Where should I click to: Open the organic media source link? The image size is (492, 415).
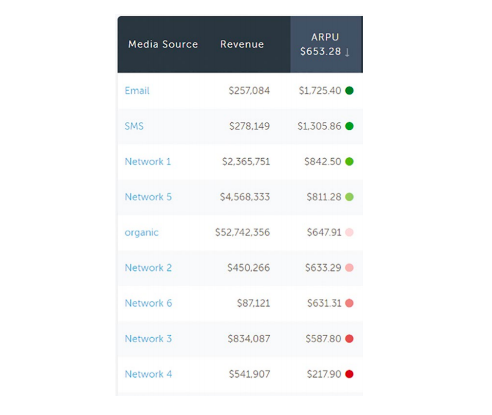coord(141,233)
